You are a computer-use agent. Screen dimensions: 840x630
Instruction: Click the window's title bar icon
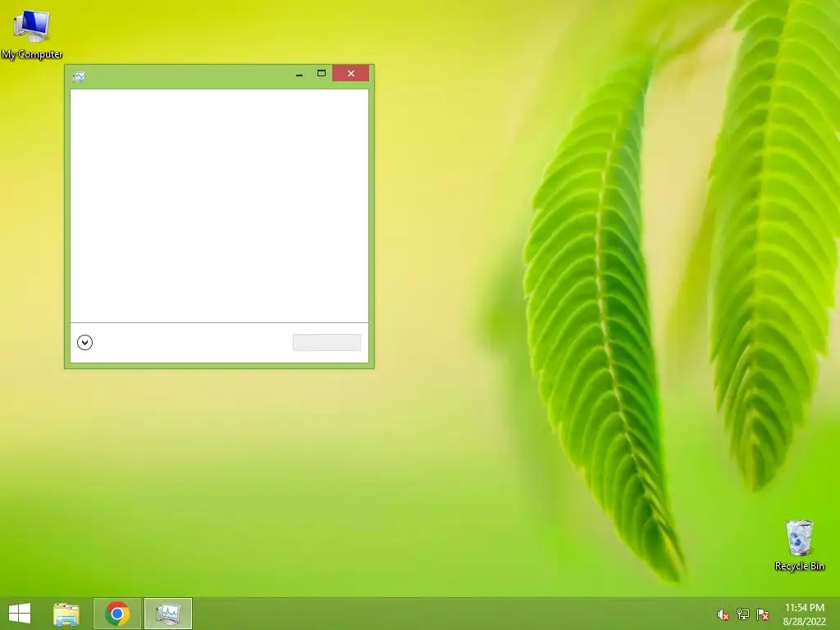coord(79,76)
